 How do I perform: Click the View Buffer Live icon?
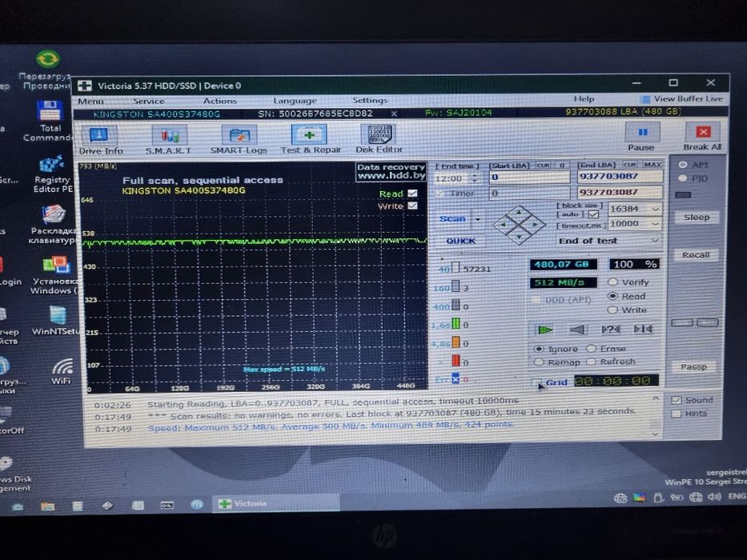tap(645, 99)
